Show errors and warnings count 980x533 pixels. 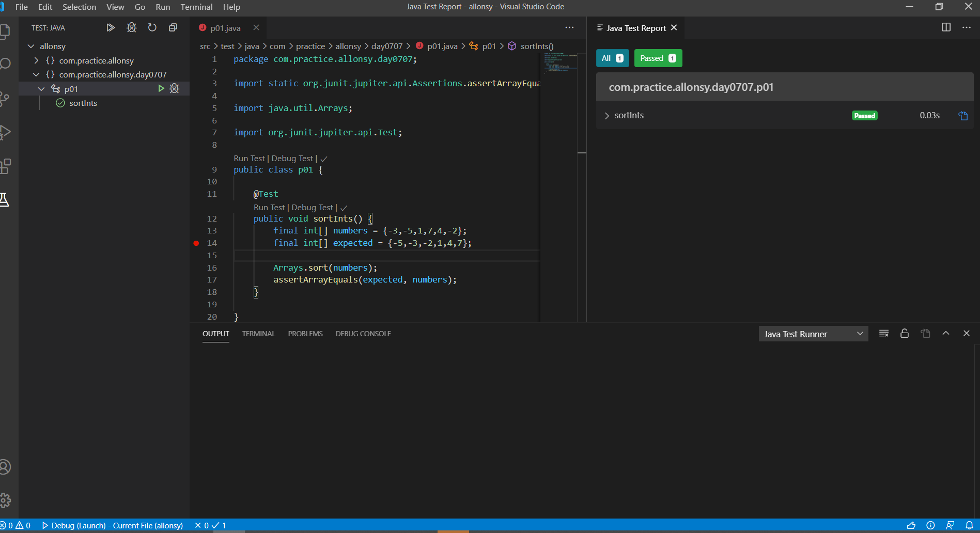[15, 525]
